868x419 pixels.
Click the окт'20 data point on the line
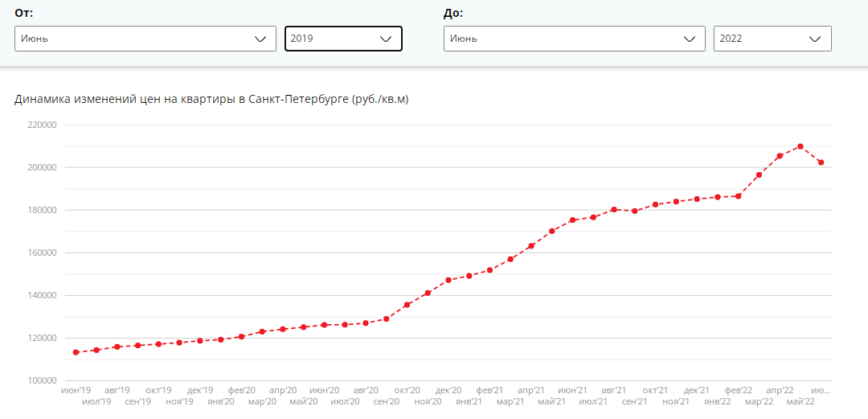pos(407,305)
